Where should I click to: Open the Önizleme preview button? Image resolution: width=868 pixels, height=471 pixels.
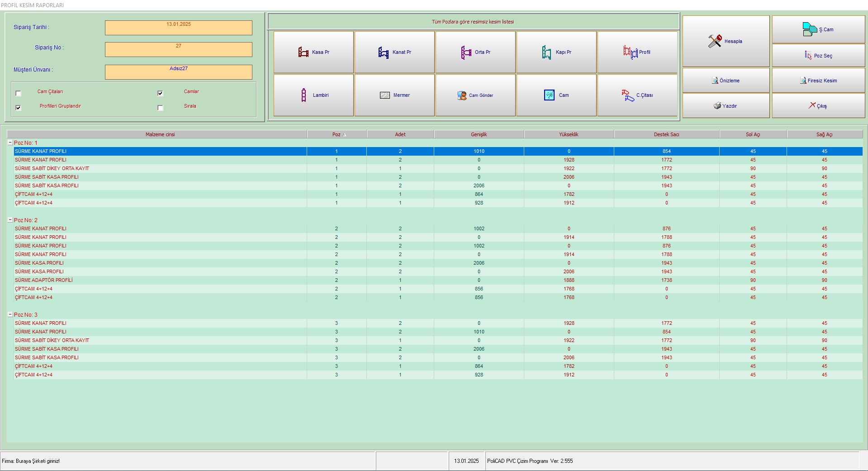pyautogui.click(x=726, y=81)
